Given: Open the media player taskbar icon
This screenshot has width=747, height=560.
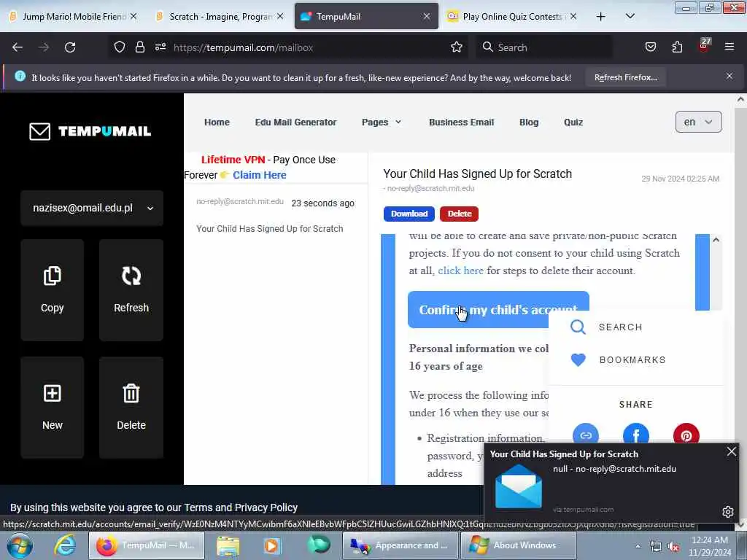Looking at the screenshot, I should 272,545.
